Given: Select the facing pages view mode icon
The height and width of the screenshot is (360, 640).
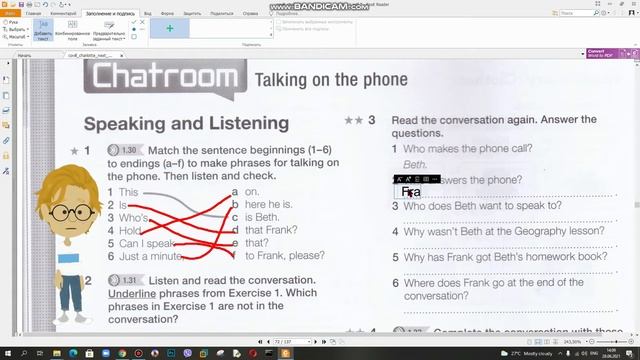Looking at the screenshot, I should (x=547, y=342).
